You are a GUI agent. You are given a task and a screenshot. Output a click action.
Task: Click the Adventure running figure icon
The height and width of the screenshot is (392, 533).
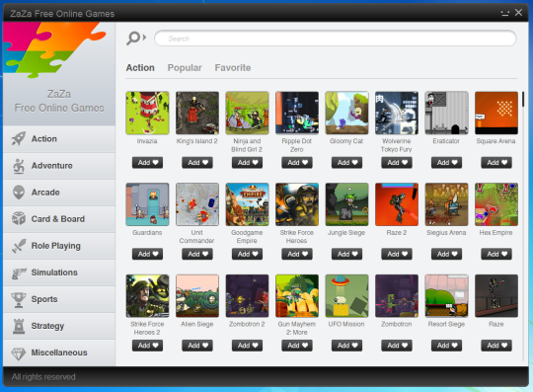(x=19, y=166)
